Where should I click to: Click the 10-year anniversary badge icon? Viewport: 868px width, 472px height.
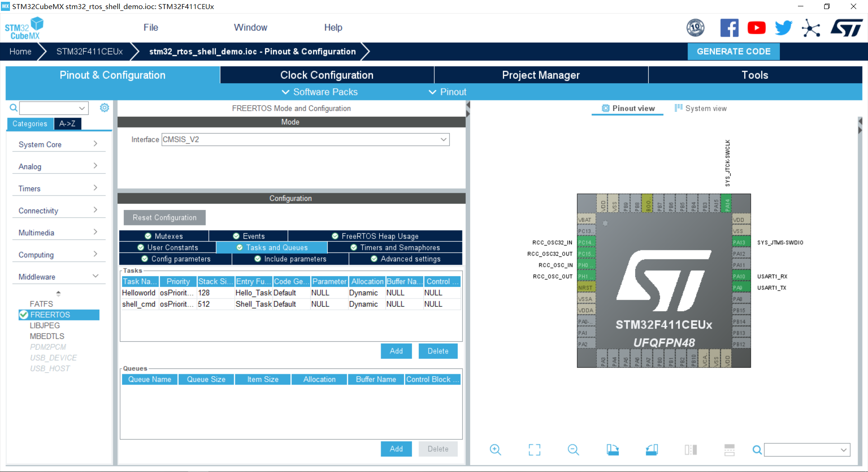(695, 28)
